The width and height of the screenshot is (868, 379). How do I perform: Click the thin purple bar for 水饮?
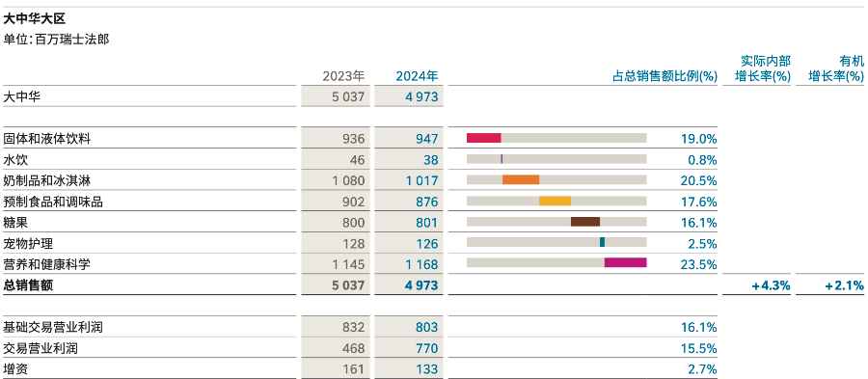point(502,159)
